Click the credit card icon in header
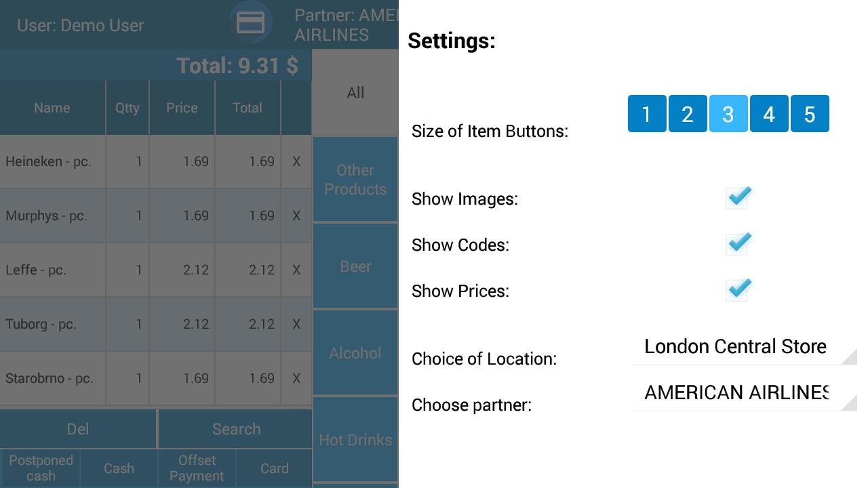The height and width of the screenshot is (488, 868). click(x=250, y=23)
